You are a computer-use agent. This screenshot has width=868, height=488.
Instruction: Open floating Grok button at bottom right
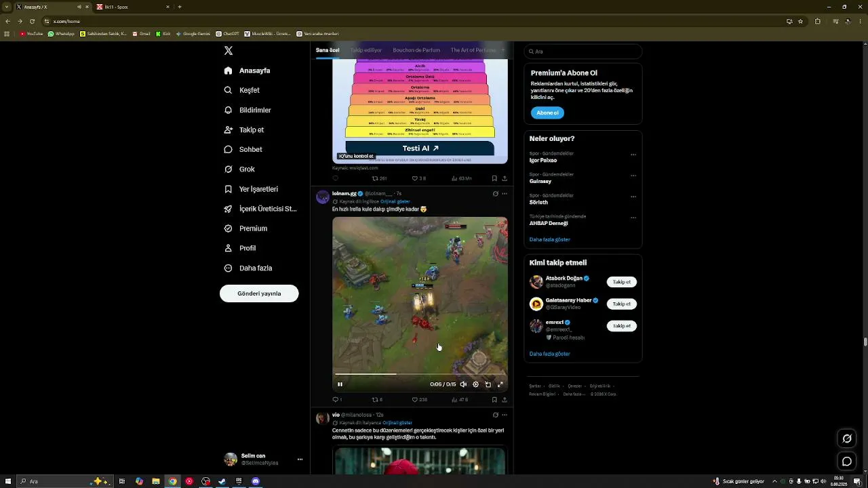847,439
